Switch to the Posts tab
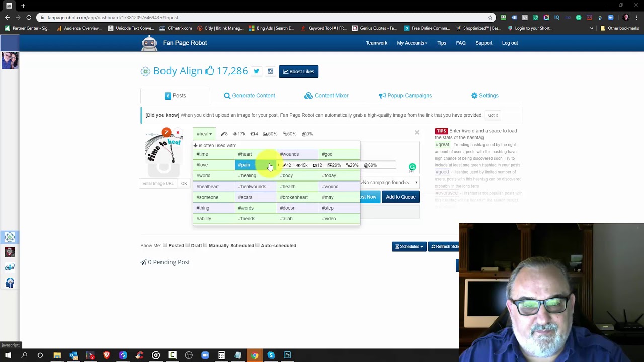 175,96
